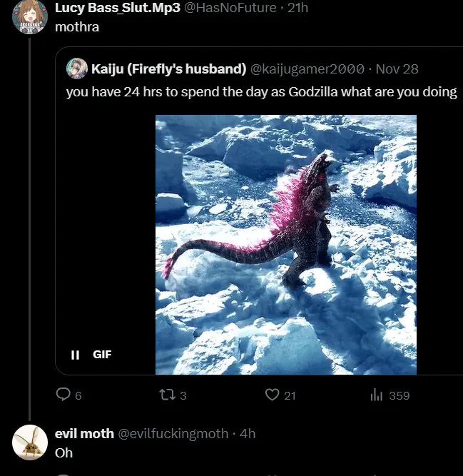Open the Godzilla GIF media
Viewport: 463px width, 476px height.
coord(285,244)
